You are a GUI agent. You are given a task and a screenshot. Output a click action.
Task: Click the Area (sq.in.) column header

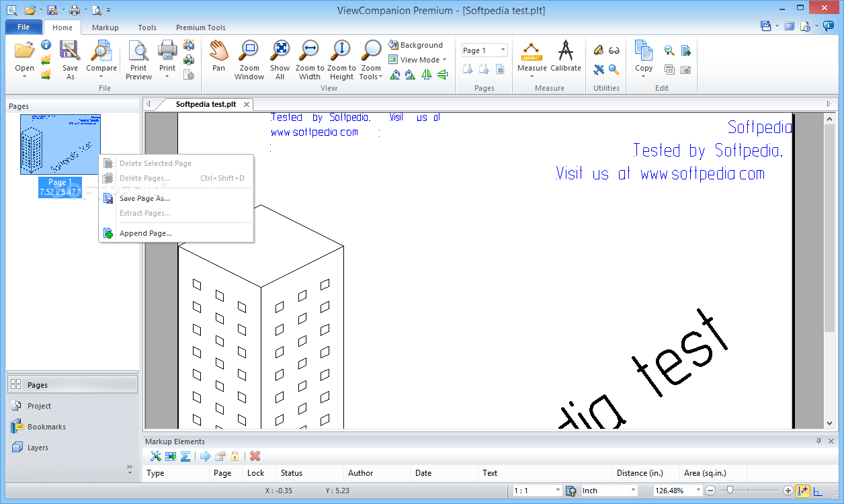pos(713,473)
